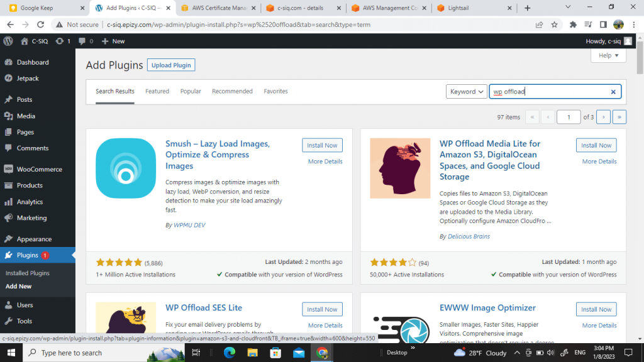
Task: Select Add New plugins submenu
Action: coord(18,287)
